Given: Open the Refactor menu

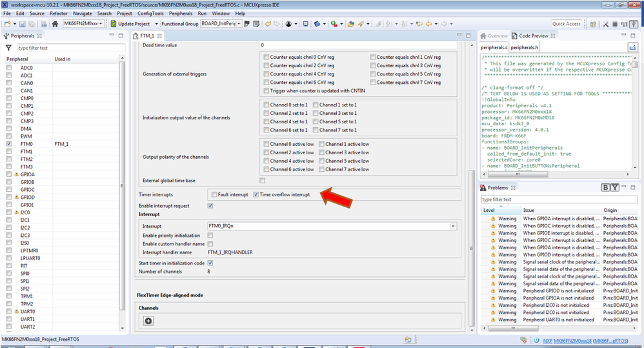Looking at the screenshot, I should [59, 13].
